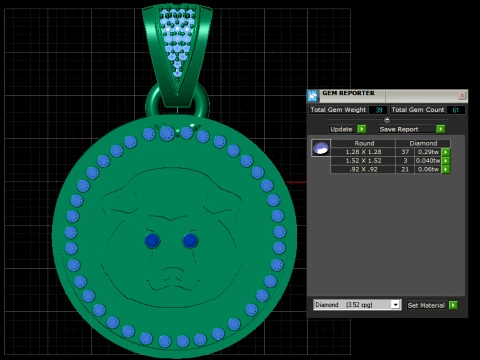Click green arrow beside Set Material
This screenshot has width=480, height=360.
coord(453,305)
